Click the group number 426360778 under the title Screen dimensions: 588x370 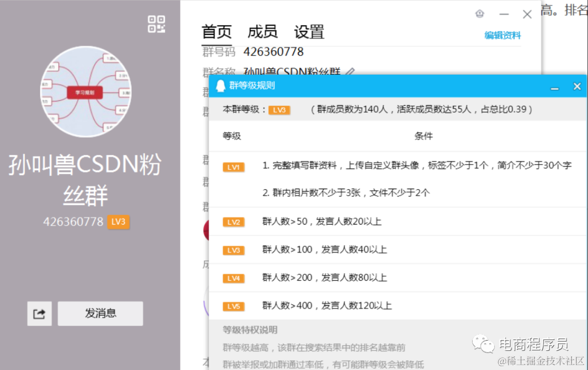(x=73, y=222)
